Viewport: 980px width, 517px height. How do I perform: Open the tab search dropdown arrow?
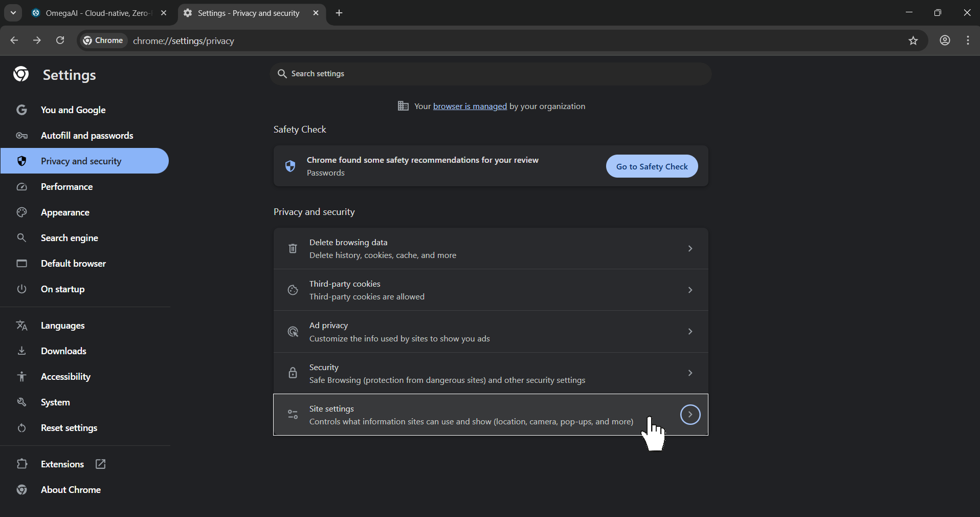pos(13,13)
